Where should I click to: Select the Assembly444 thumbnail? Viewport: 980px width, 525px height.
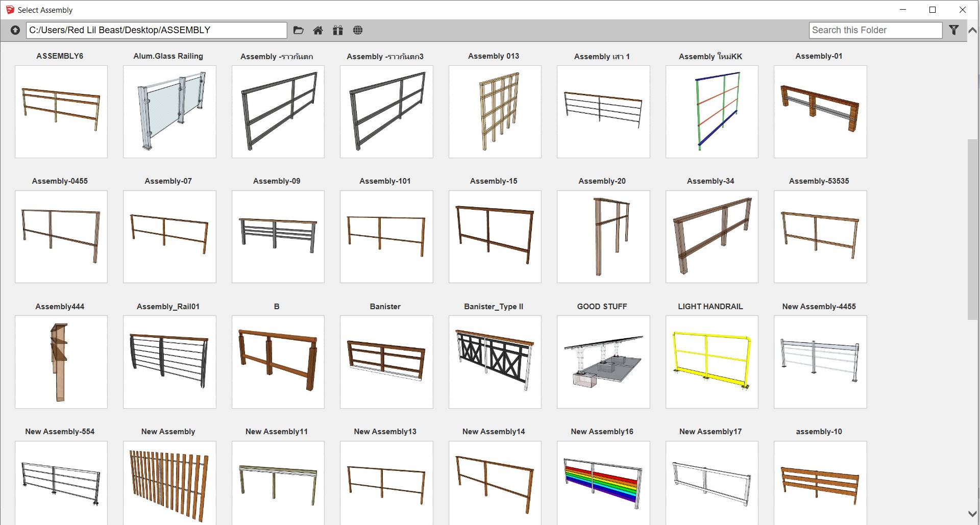click(61, 362)
